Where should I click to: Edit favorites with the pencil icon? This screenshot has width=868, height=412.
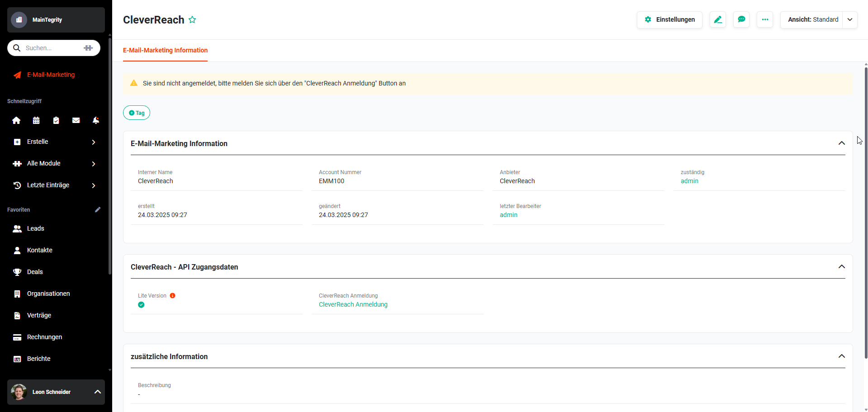click(x=98, y=209)
